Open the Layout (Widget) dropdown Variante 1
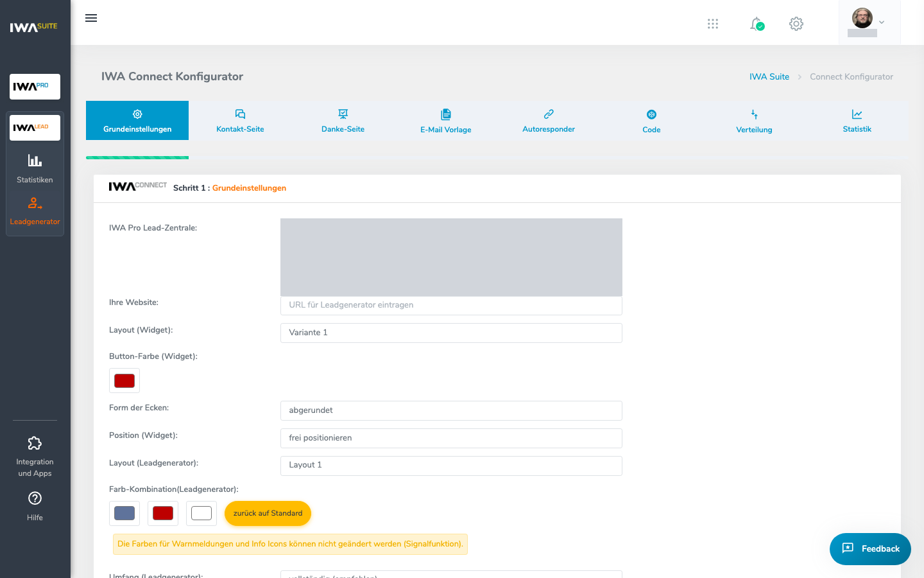The width and height of the screenshot is (924, 578). pyautogui.click(x=451, y=333)
